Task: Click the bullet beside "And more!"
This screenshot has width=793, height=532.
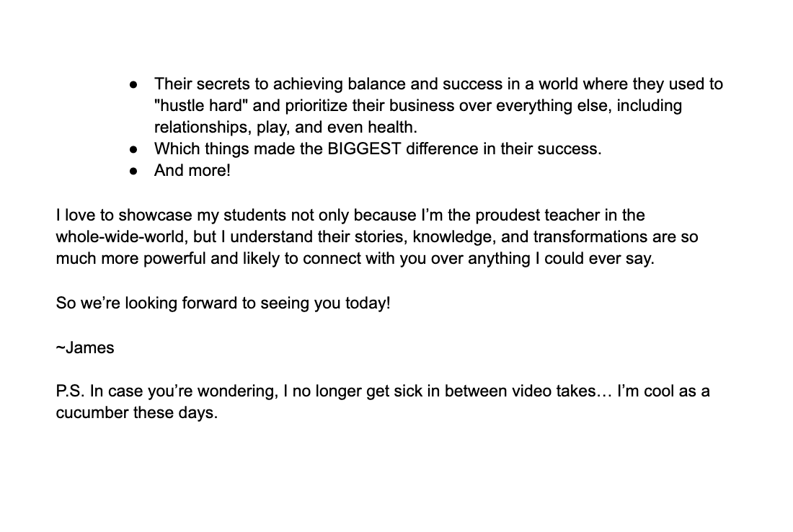Action: tap(133, 171)
